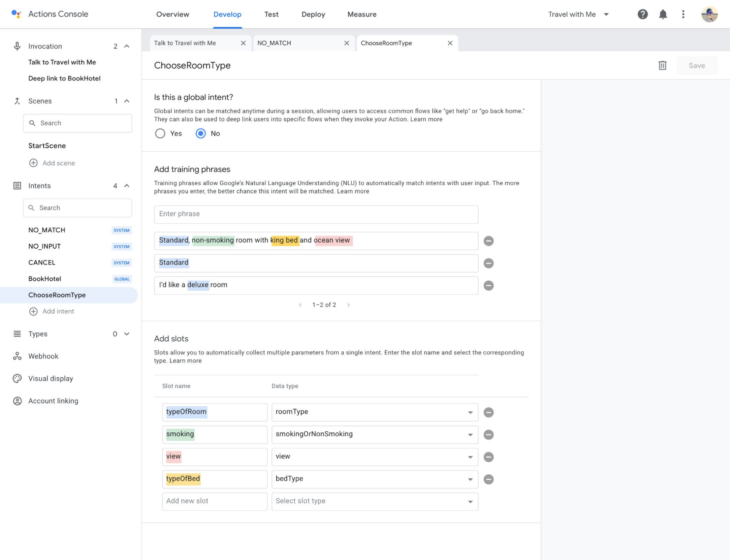This screenshot has width=730, height=560.
Task: Go to the next page of training phrases
Action: pos(349,305)
